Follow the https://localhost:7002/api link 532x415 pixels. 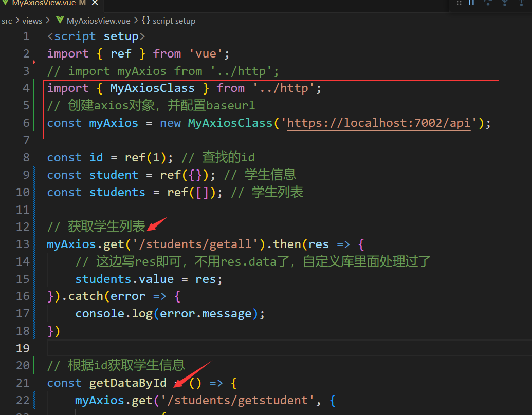coord(379,123)
